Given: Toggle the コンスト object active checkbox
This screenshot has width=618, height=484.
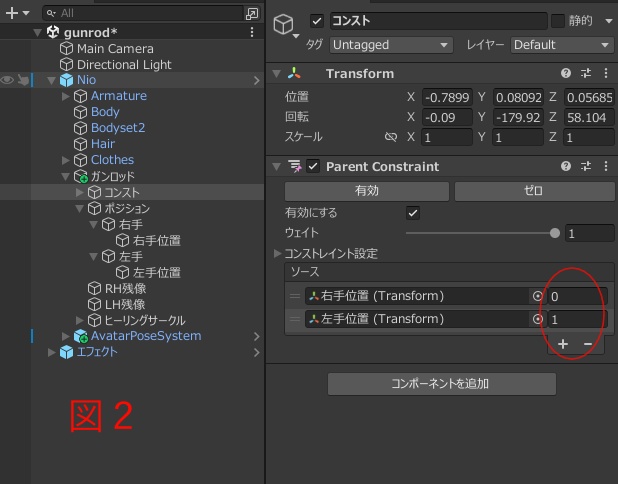Looking at the screenshot, I should pos(317,21).
